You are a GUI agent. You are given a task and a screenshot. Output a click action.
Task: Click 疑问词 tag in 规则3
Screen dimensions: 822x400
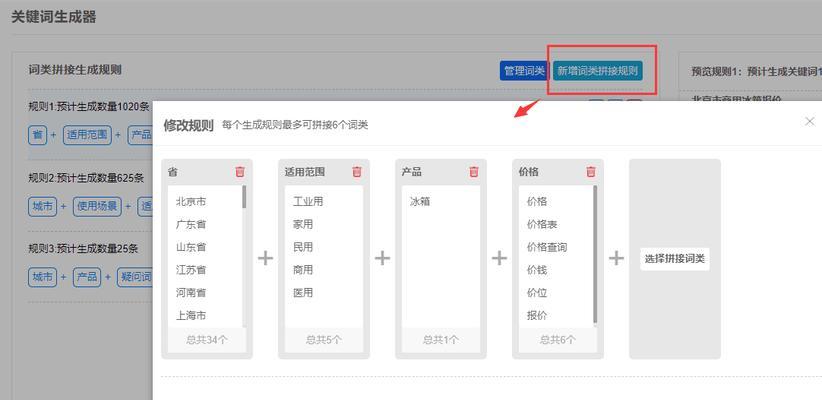135,277
